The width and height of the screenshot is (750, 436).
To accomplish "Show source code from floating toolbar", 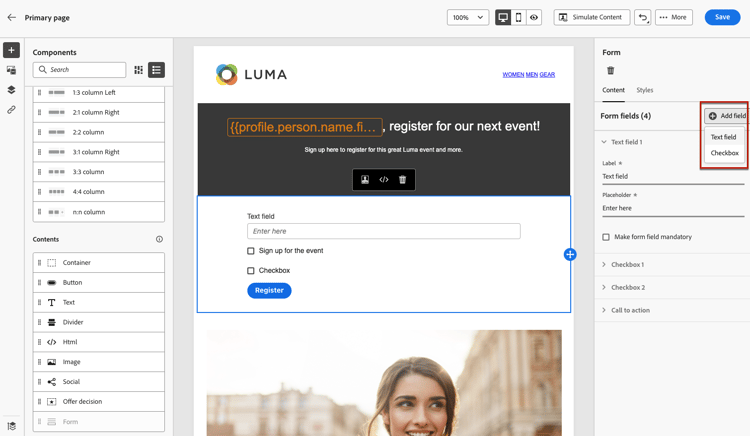I will (384, 179).
